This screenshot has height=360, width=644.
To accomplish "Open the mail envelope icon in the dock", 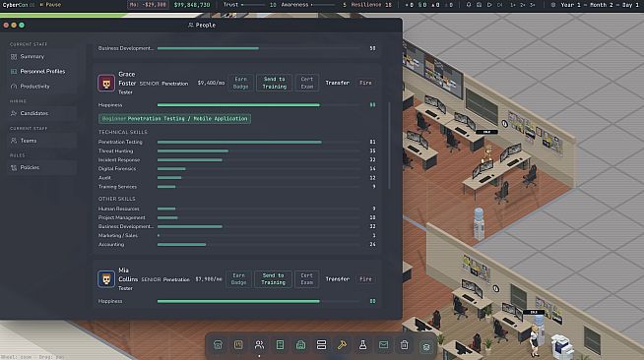I will coord(384,345).
